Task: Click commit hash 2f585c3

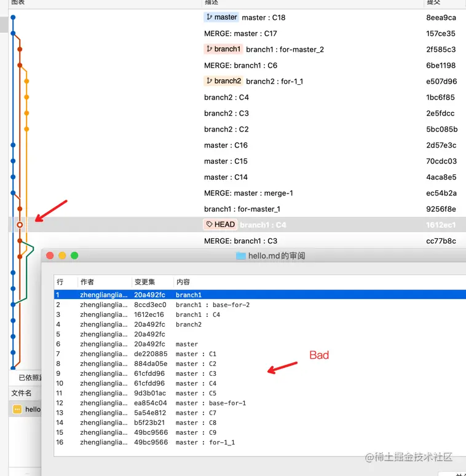Action: [x=441, y=50]
